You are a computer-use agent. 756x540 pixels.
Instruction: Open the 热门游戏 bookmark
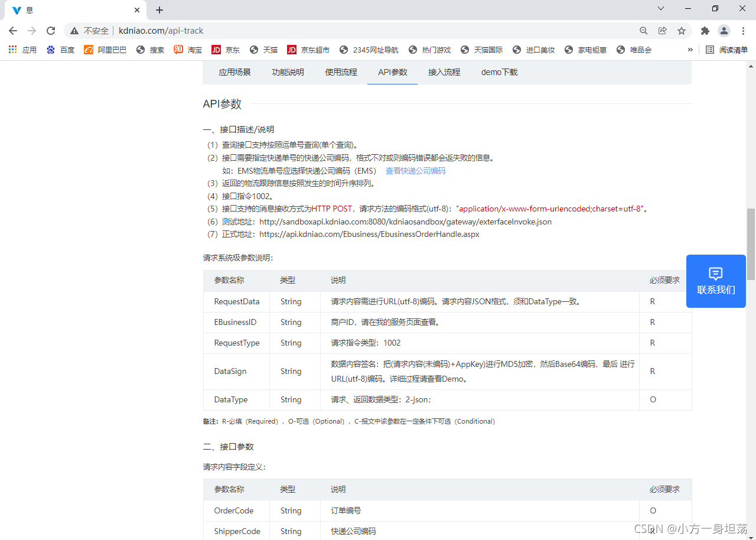pos(429,50)
